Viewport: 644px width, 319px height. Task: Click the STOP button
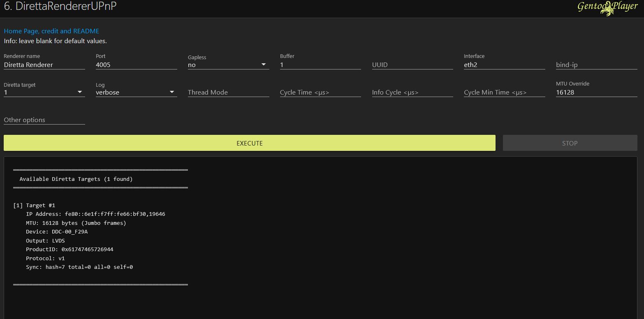click(x=570, y=143)
